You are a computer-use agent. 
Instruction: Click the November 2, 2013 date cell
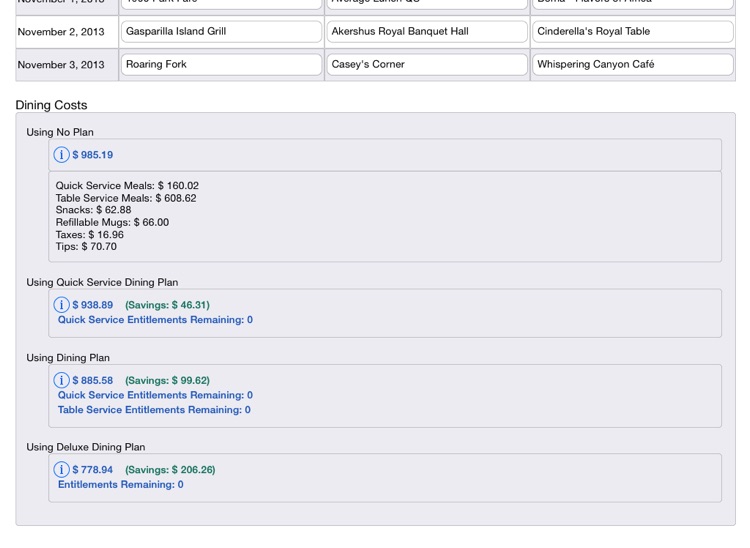tap(67, 32)
